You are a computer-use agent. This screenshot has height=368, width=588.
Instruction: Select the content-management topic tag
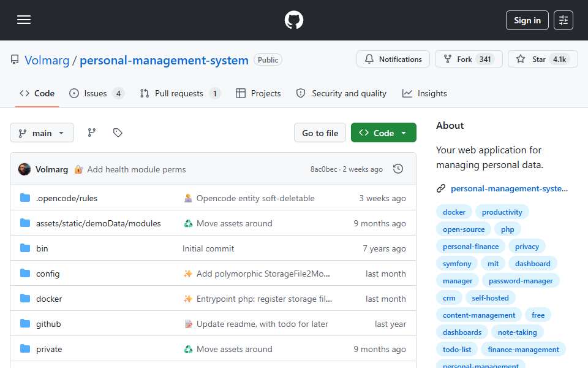tap(479, 315)
